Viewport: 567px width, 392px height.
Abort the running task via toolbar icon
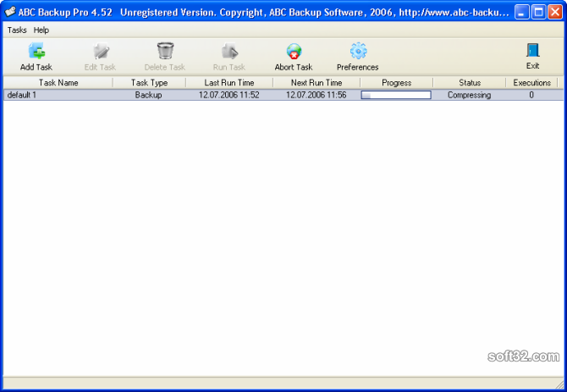coord(294,51)
